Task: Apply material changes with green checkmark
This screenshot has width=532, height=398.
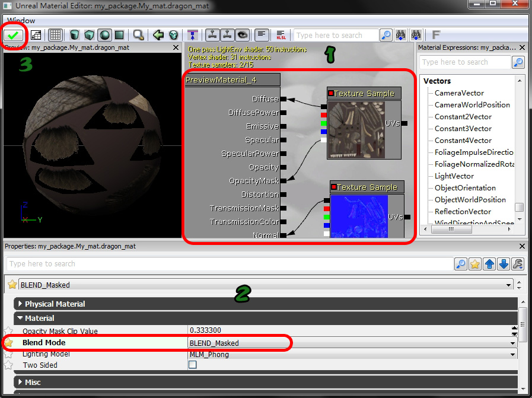Action: tap(14, 35)
